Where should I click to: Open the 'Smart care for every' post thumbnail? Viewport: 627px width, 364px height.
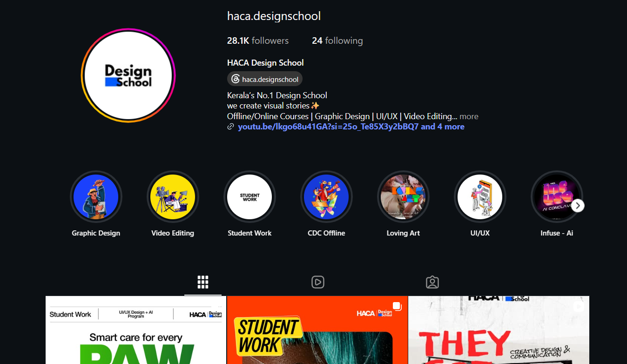point(136,330)
